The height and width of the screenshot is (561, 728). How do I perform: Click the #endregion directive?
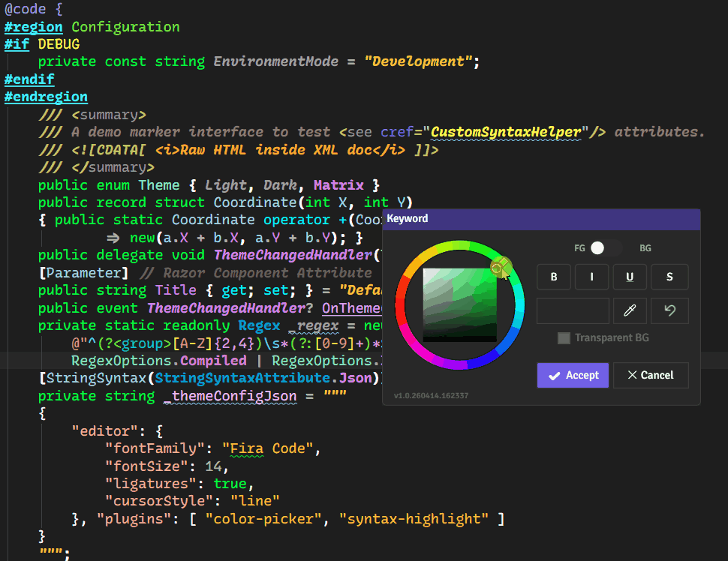point(46,97)
